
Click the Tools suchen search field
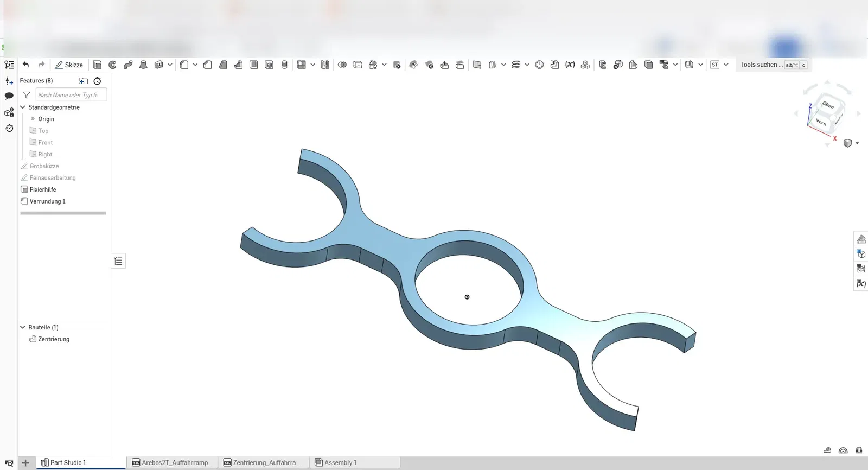774,65
